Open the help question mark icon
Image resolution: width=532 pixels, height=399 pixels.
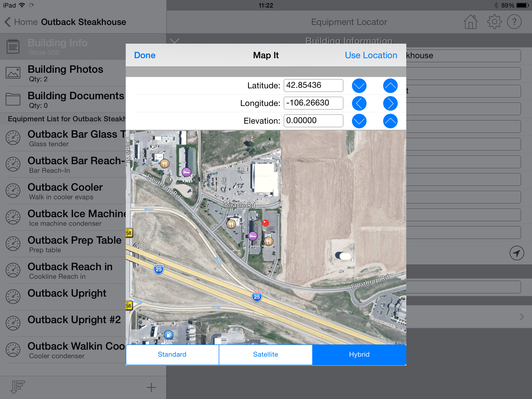click(514, 22)
